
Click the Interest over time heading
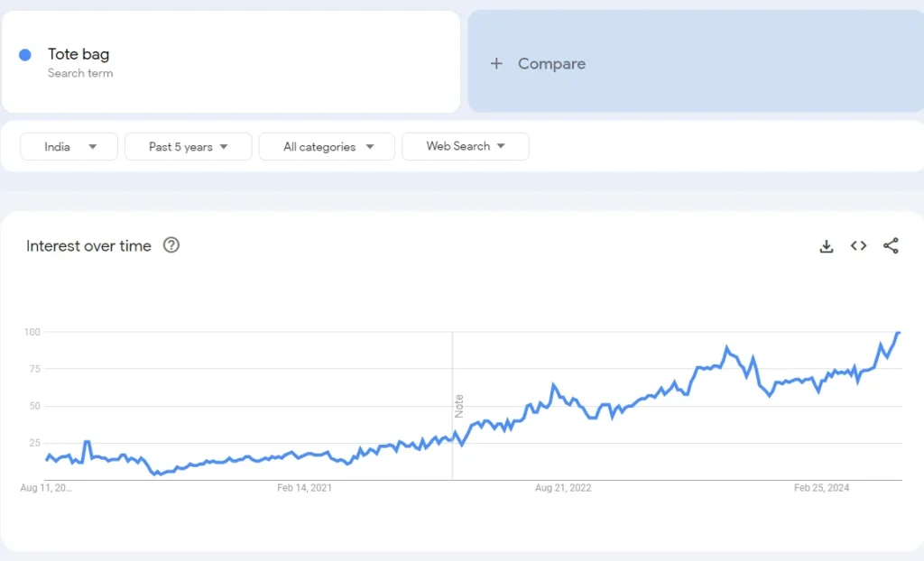pos(90,245)
